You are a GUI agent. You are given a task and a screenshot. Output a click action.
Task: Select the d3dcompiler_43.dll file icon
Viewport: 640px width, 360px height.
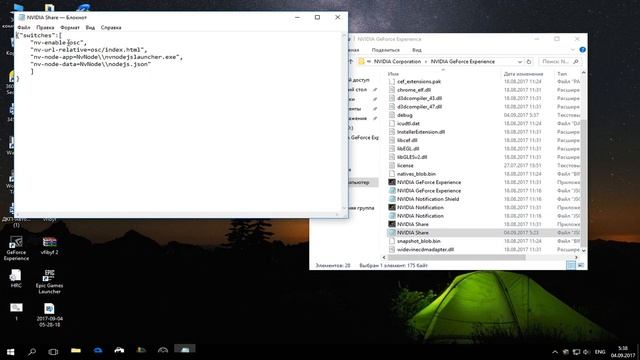tap(392, 98)
